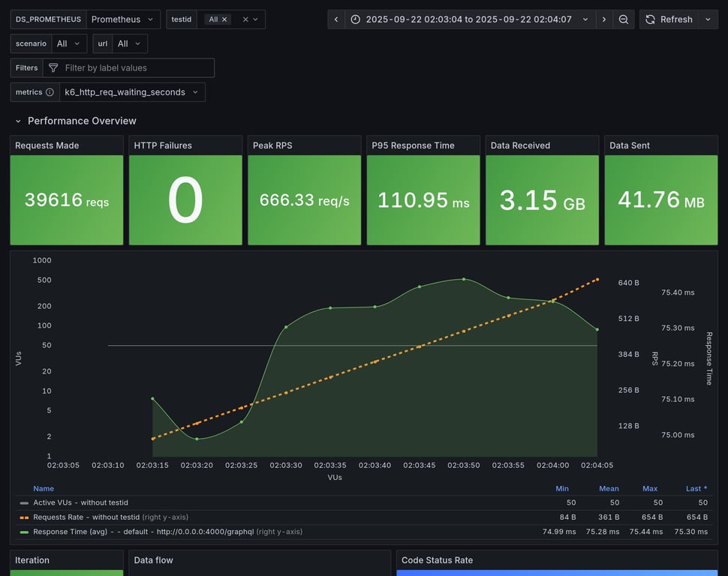Screen dimensions: 728x576
Task: Sort legend by the Mean column
Action: pos(608,488)
